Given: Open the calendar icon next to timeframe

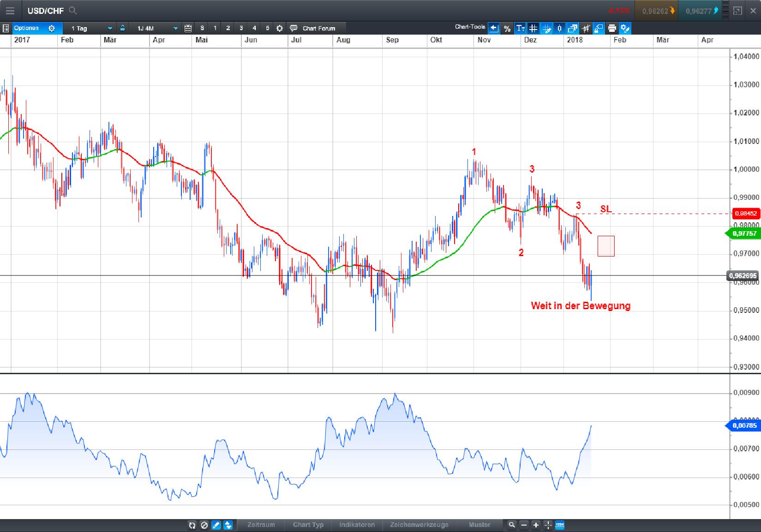Looking at the screenshot, I should [187, 28].
